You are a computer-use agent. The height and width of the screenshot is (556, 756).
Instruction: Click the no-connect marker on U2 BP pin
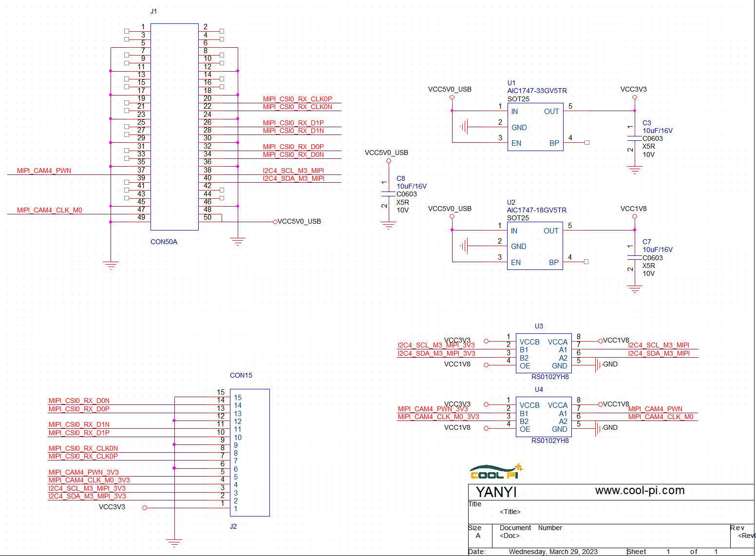click(x=586, y=262)
